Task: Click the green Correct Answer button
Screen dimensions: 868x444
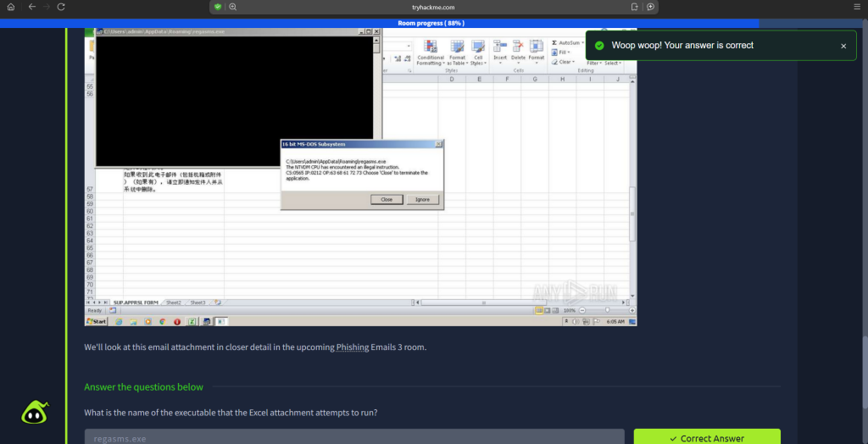Action: (707, 437)
